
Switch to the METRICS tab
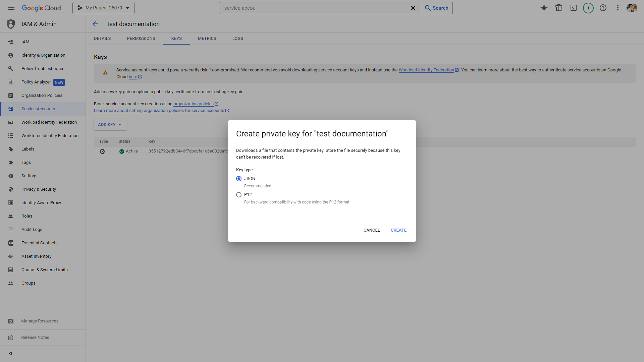coord(207,39)
